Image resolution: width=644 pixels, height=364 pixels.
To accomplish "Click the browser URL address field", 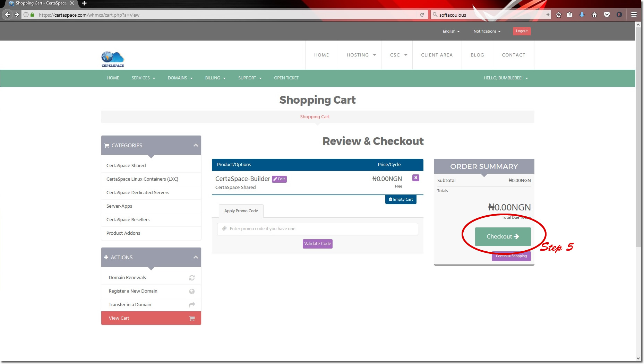I will [225, 15].
